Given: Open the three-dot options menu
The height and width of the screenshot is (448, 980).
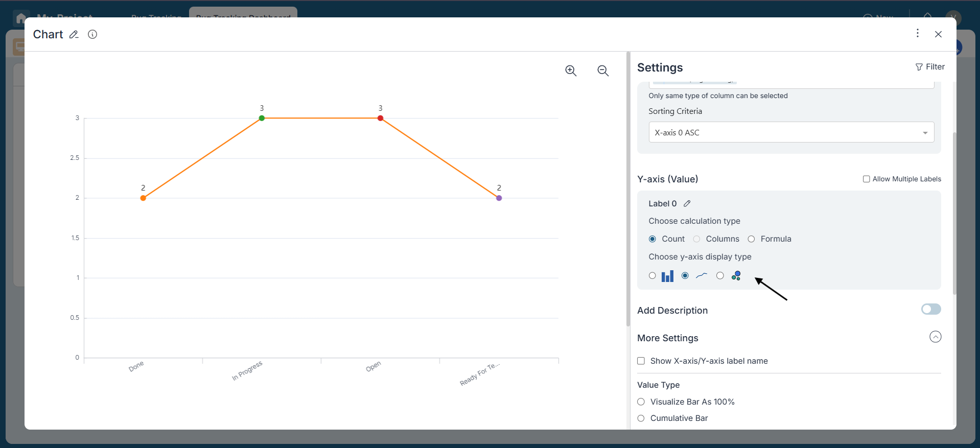Looking at the screenshot, I should [918, 33].
